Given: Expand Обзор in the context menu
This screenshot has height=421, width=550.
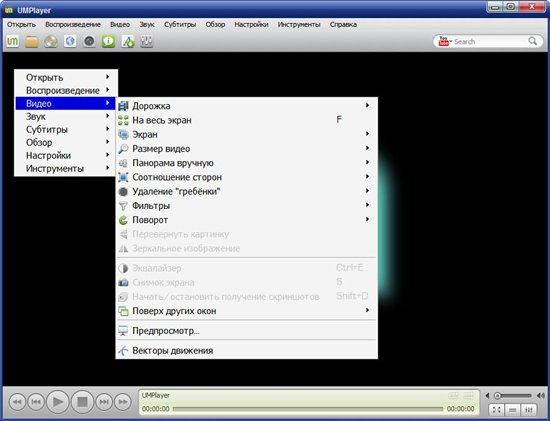Looking at the screenshot, I should click(66, 142).
